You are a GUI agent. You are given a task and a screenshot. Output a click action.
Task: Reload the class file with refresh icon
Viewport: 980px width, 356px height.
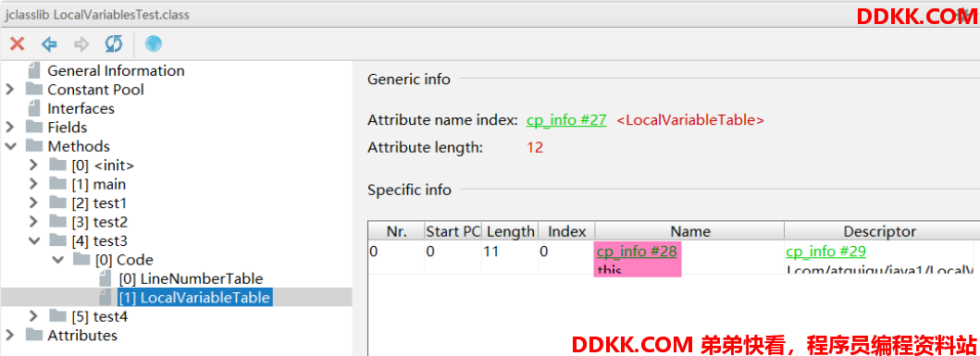click(114, 43)
